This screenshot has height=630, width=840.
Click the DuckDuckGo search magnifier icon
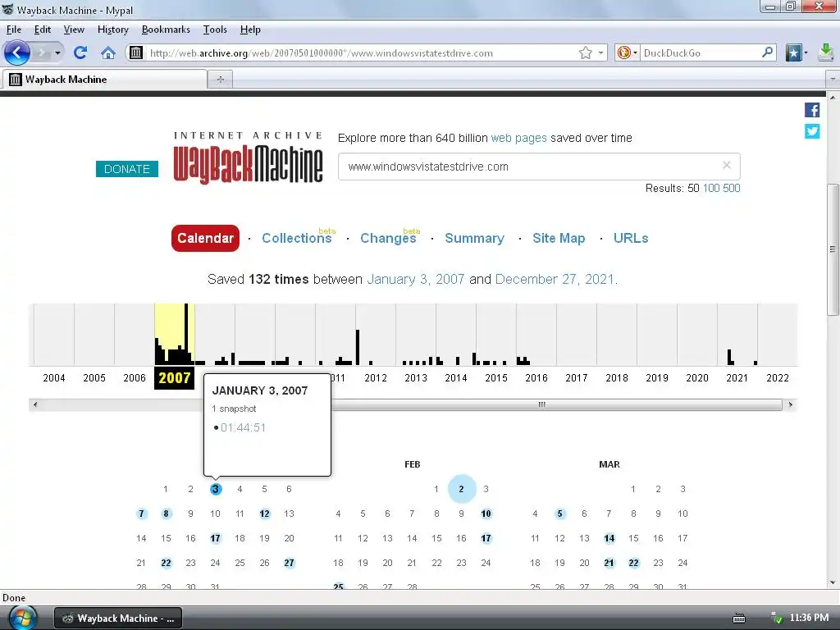pyautogui.click(x=767, y=52)
